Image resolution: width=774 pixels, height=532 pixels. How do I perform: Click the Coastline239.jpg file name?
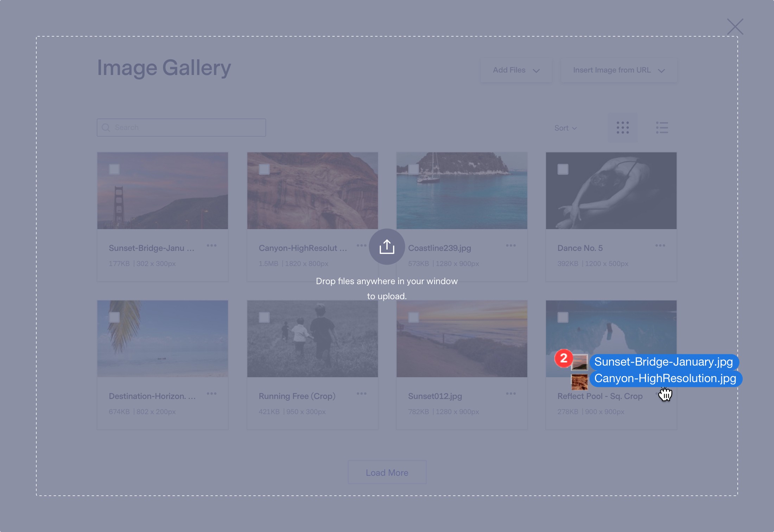[439, 248]
